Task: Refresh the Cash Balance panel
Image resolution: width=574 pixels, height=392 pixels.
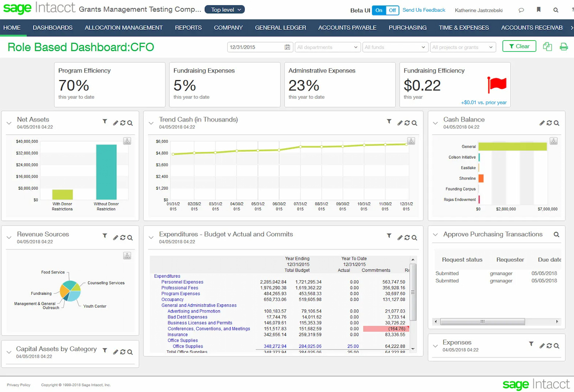Action: point(549,123)
